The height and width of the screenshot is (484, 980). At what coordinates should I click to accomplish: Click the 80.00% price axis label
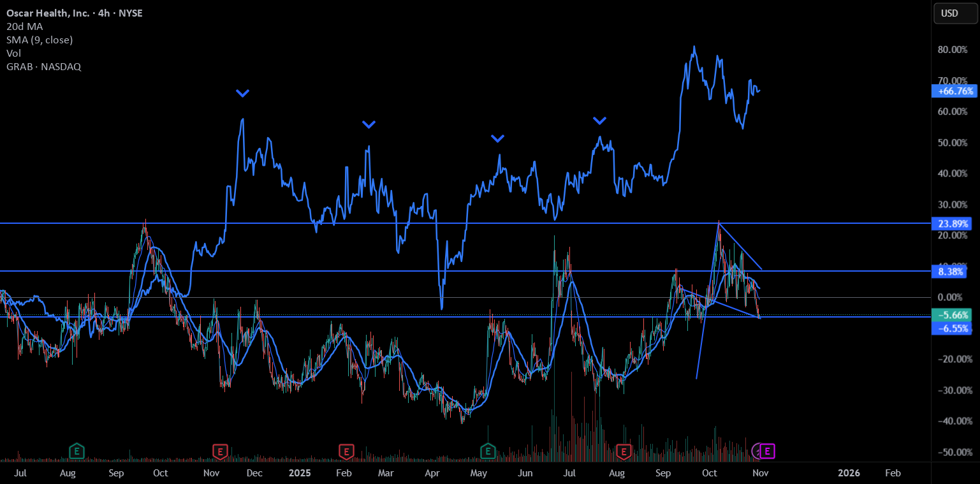pos(954,50)
